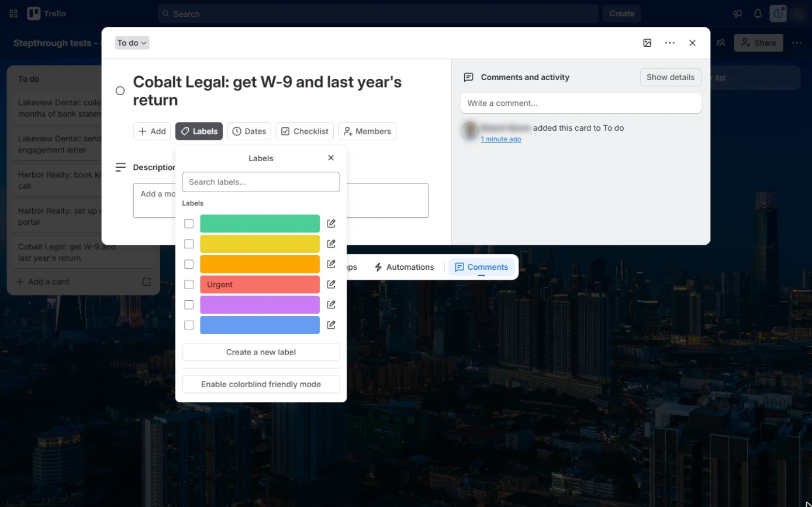Edit the orange label
This screenshot has height=507, width=812.
pyautogui.click(x=331, y=264)
